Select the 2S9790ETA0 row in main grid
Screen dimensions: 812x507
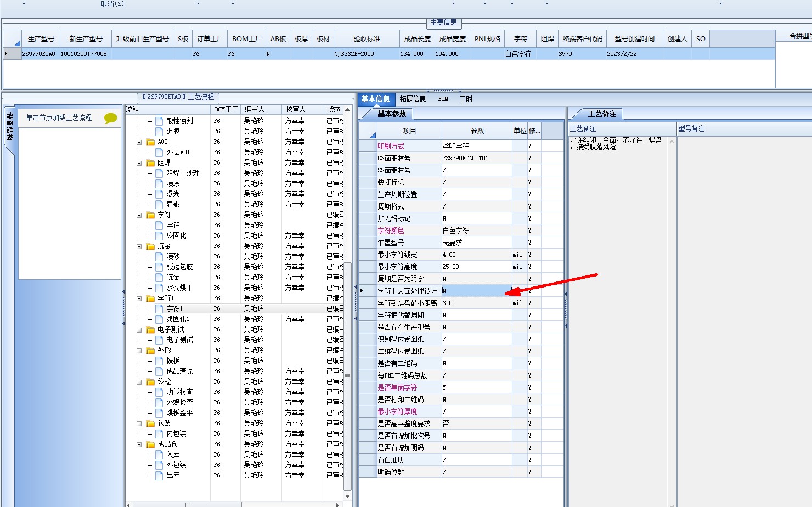point(389,54)
